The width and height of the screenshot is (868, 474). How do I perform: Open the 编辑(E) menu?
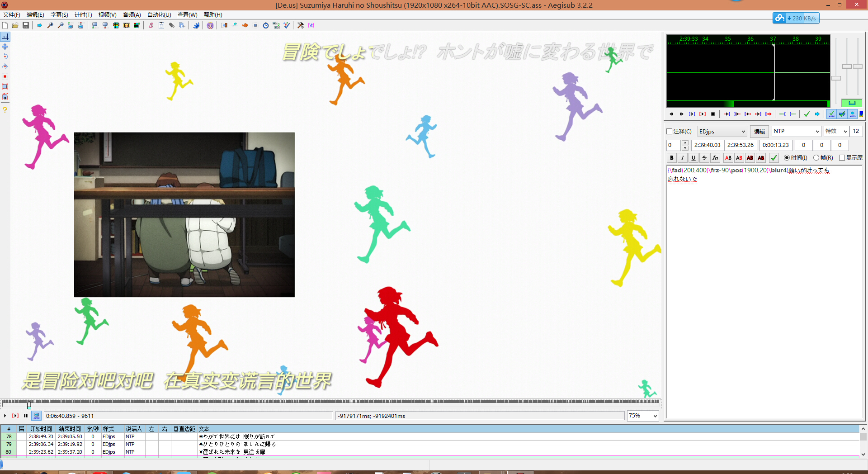(35, 15)
